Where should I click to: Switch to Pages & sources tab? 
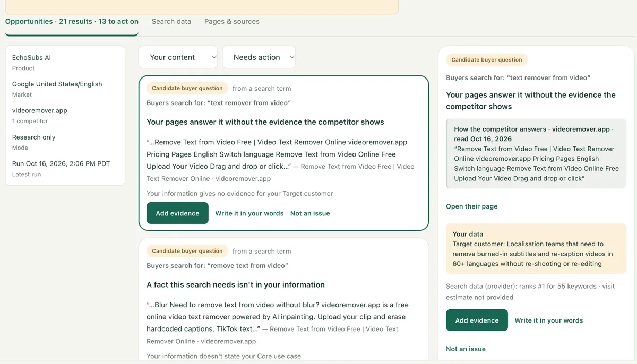tap(232, 22)
